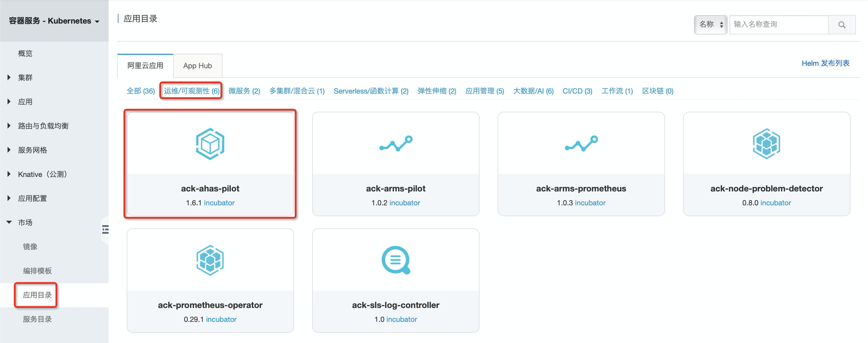Screen dimensions: 868x343
Task: Select the 运维/可观测性 category tab
Action: point(192,91)
